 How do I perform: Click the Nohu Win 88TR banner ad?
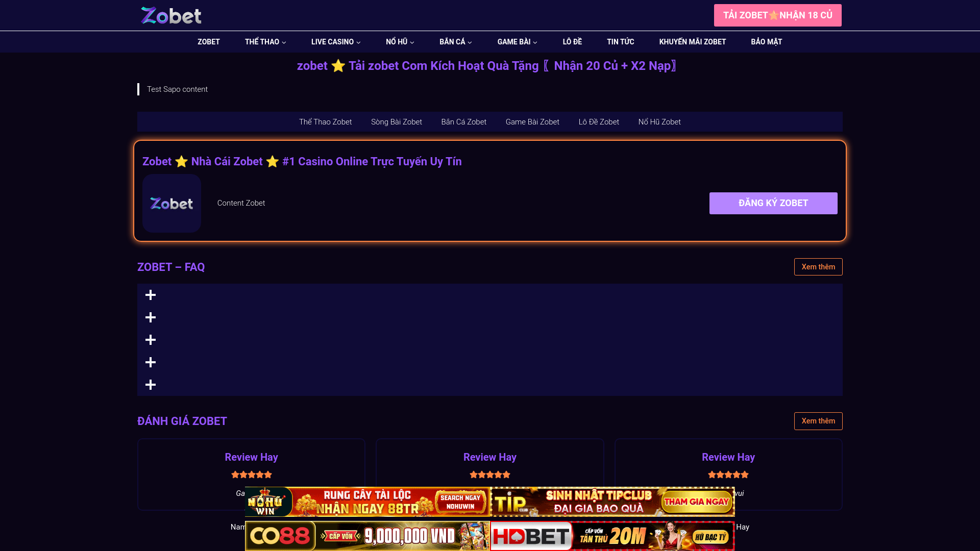[x=367, y=502]
